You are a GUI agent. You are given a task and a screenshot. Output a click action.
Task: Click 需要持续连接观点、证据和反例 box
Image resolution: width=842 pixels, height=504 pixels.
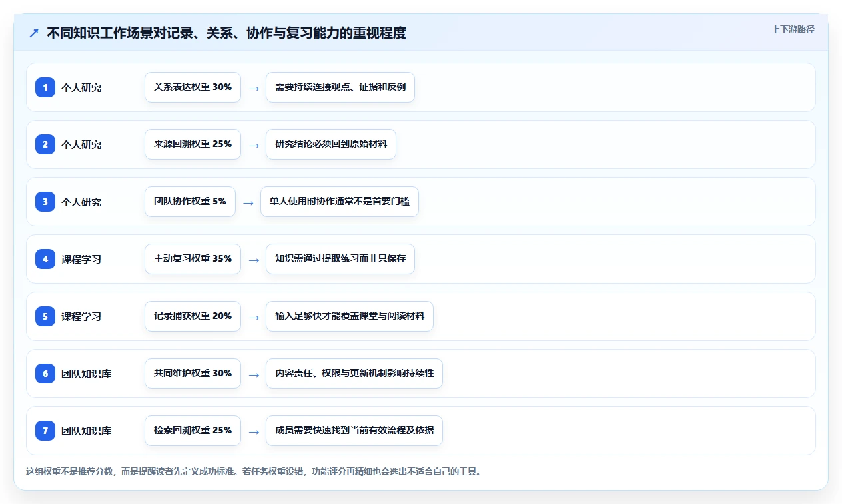coord(340,87)
